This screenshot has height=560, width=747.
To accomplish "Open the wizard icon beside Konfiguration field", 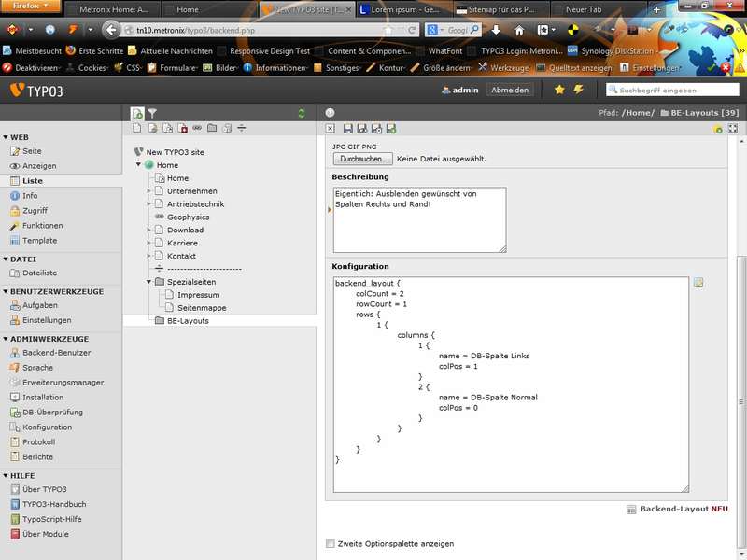I will (698, 283).
